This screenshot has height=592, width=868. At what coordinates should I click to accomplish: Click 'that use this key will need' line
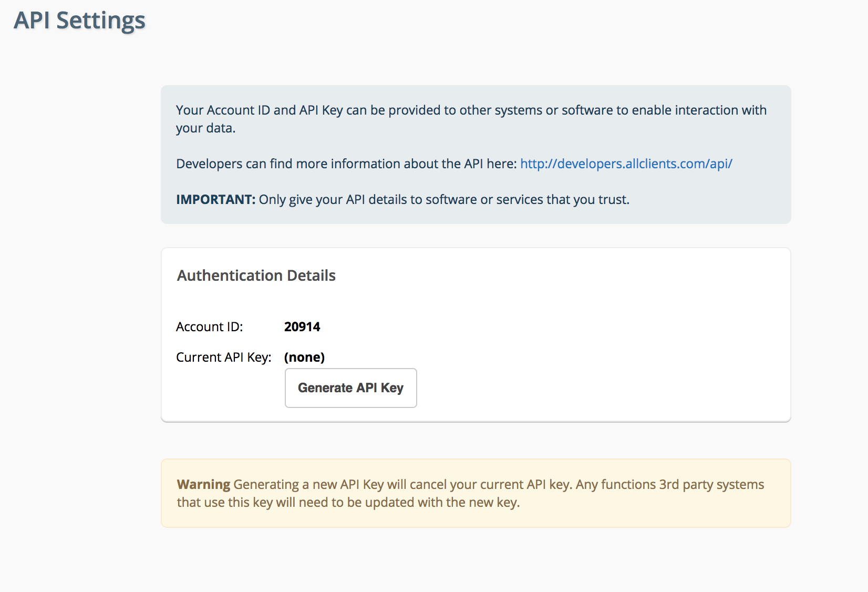pos(252,503)
